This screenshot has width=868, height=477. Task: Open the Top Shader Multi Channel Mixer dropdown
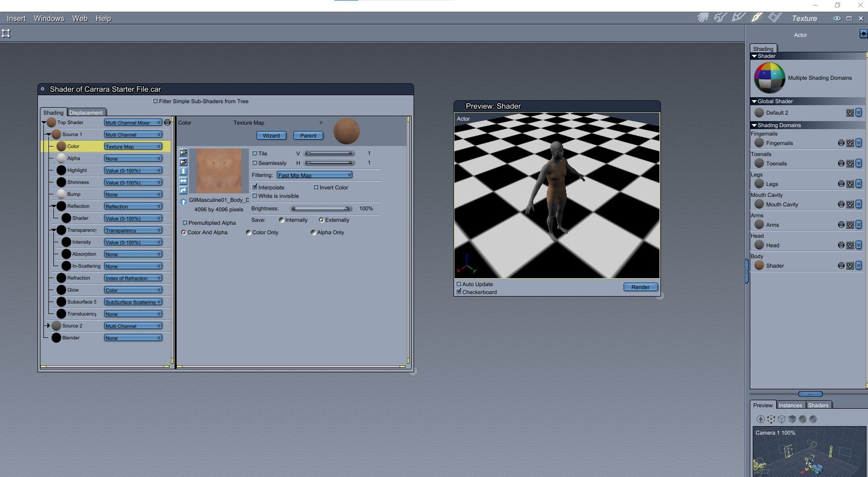(133, 123)
